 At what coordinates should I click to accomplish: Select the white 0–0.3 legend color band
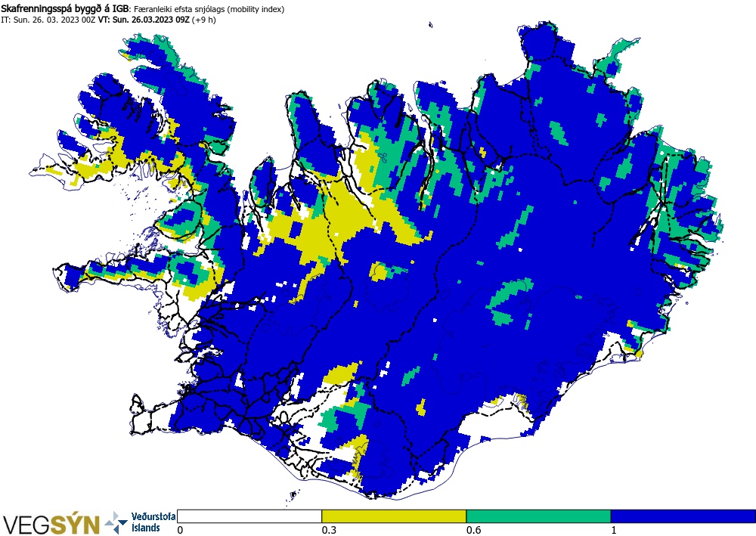coord(249,516)
